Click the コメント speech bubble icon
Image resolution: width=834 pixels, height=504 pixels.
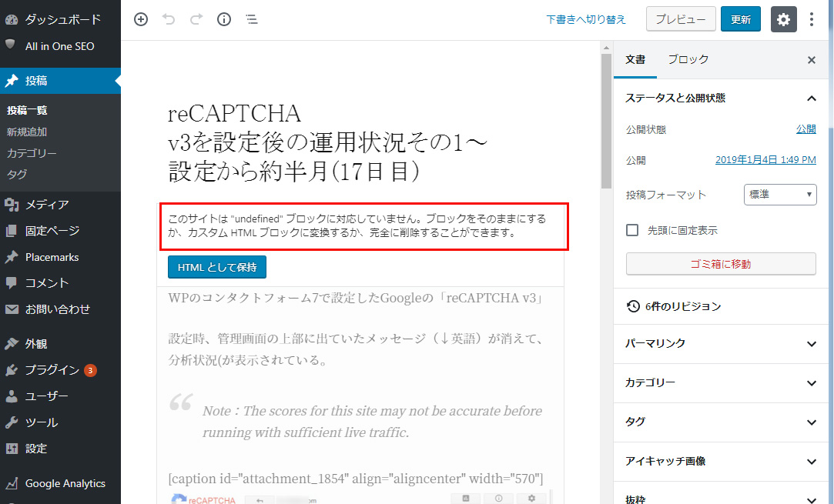[x=12, y=283]
